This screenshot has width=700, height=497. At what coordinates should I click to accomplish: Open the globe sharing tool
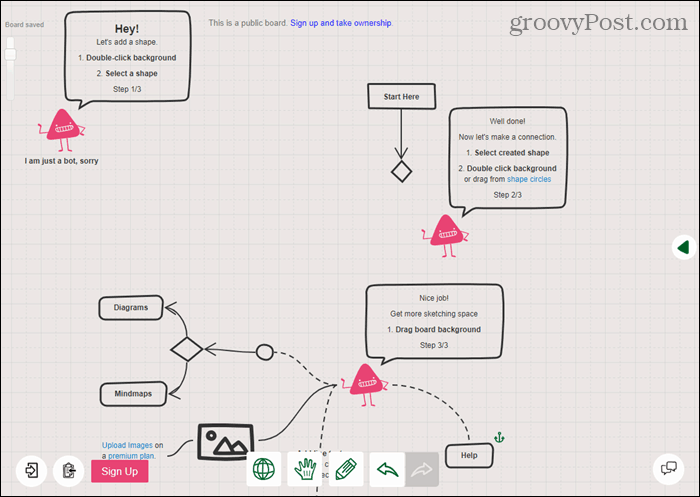pyautogui.click(x=264, y=469)
